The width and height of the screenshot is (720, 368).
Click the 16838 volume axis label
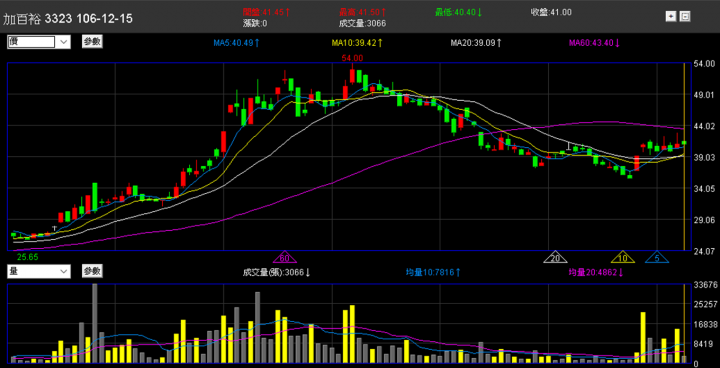[x=705, y=324]
